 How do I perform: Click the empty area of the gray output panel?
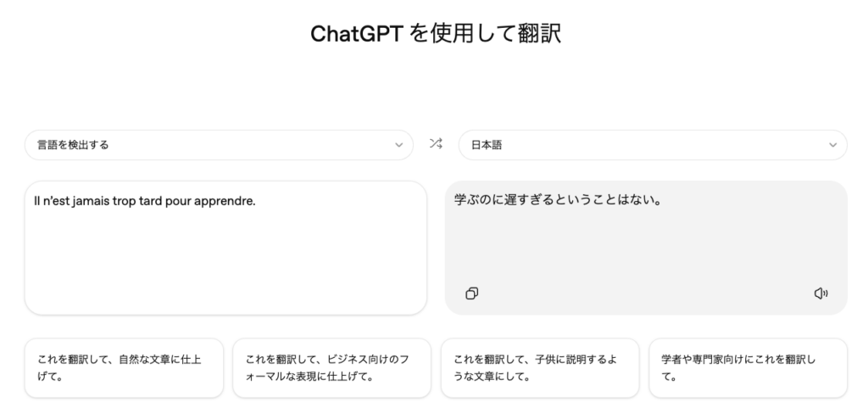(x=644, y=250)
